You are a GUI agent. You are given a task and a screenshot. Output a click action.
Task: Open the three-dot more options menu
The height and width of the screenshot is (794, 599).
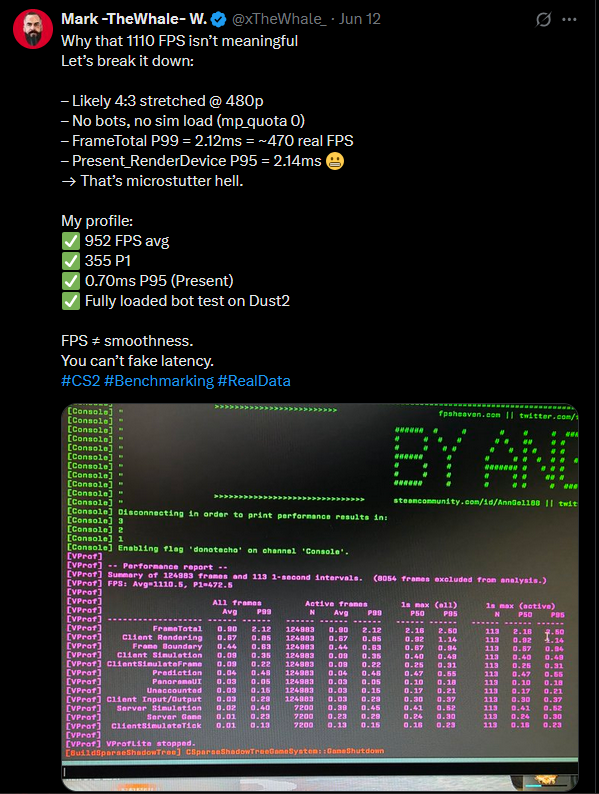(x=570, y=20)
